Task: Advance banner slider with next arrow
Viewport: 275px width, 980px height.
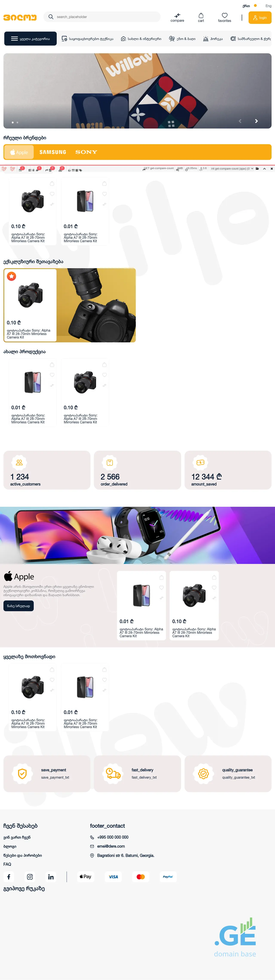Action: 256,121
